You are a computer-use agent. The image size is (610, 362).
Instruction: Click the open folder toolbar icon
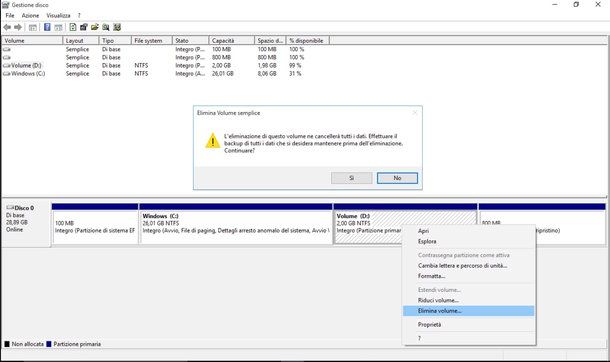pos(95,27)
